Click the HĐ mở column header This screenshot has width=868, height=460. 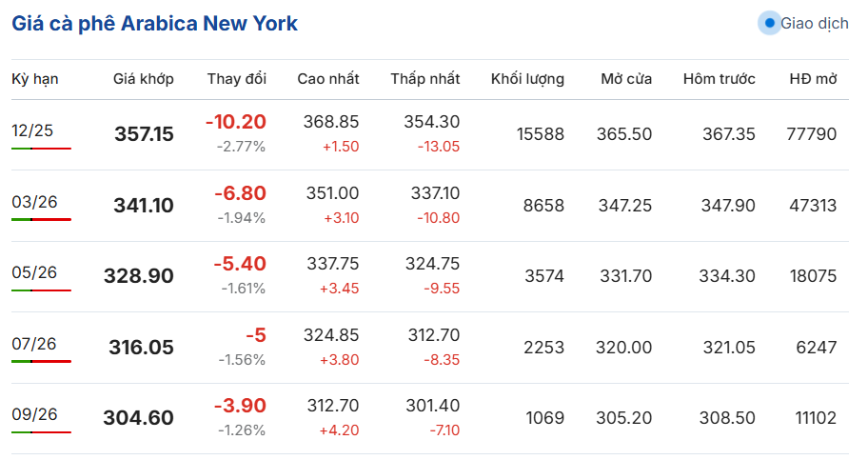pyautogui.click(x=813, y=79)
